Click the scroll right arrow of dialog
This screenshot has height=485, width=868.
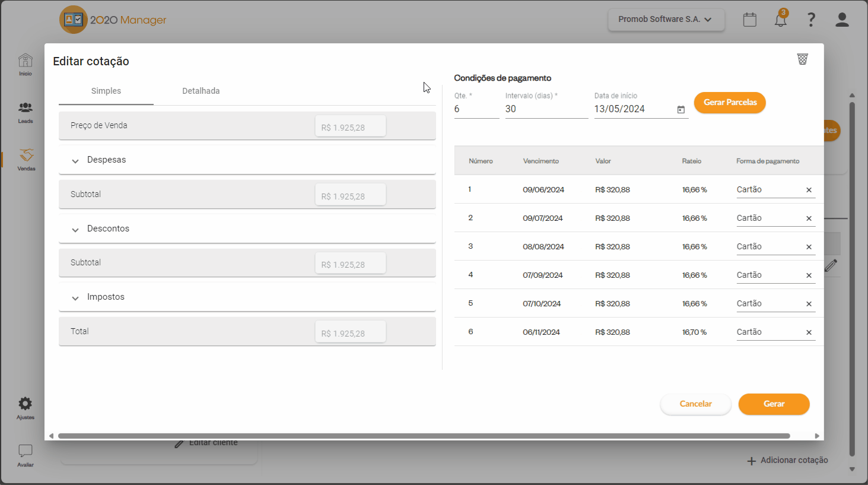click(x=817, y=436)
